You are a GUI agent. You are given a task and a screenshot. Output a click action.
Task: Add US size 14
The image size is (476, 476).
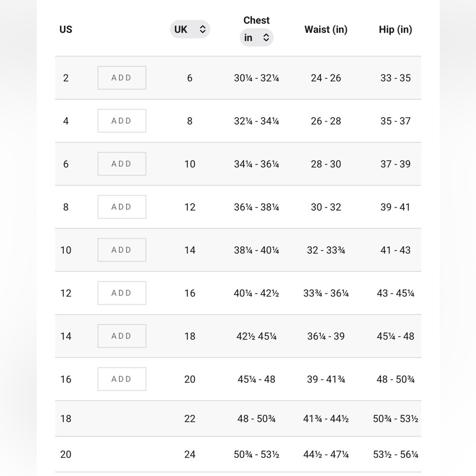(x=122, y=337)
